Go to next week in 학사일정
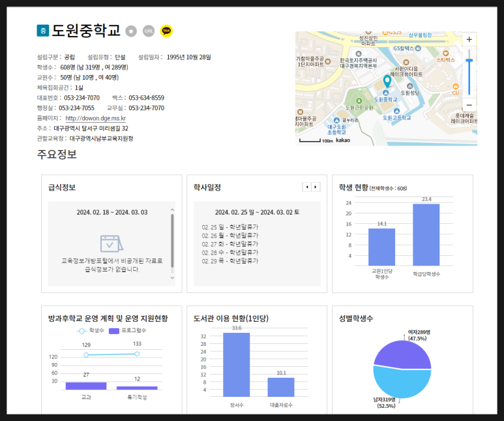 pyautogui.click(x=316, y=187)
